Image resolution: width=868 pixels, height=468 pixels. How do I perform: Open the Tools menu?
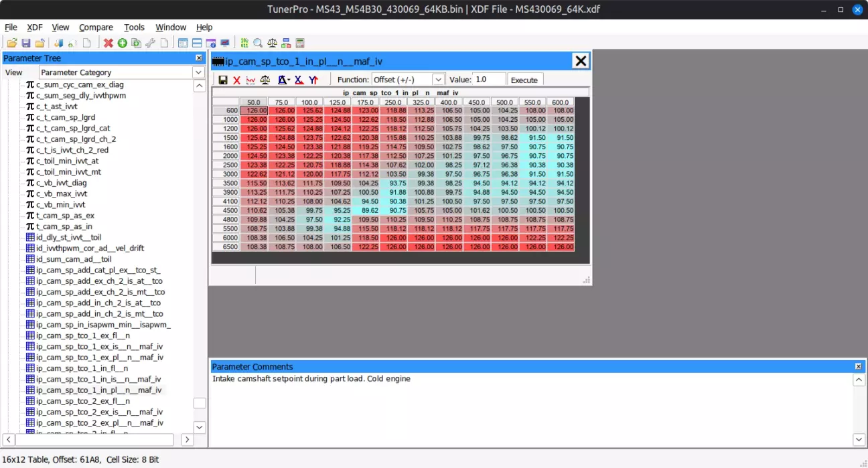(134, 27)
